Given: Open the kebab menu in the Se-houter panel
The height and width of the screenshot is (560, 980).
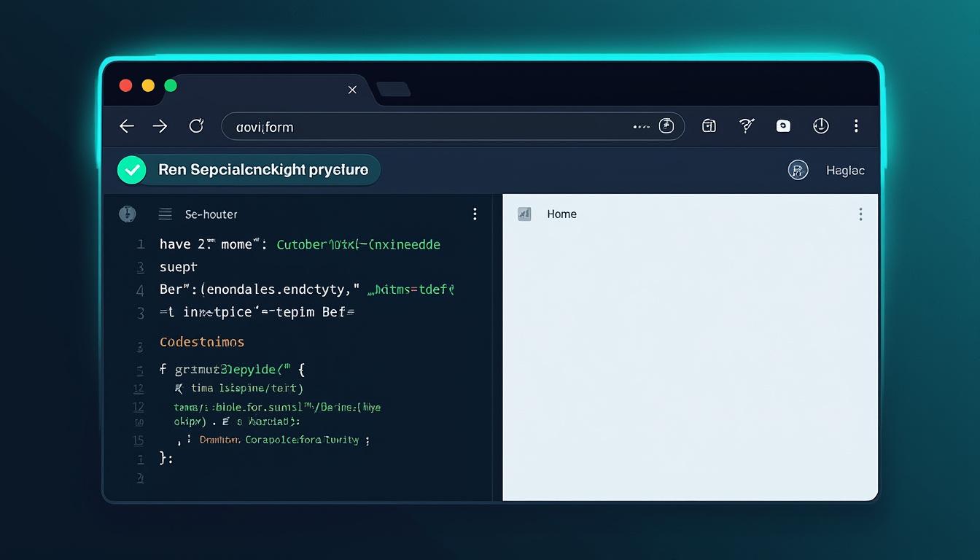Looking at the screenshot, I should pyautogui.click(x=475, y=214).
